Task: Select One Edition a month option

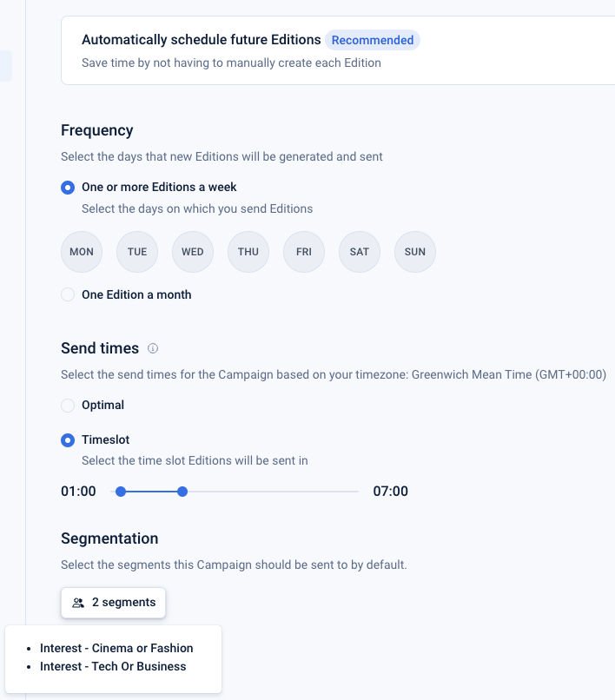Action: click(68, 295)
